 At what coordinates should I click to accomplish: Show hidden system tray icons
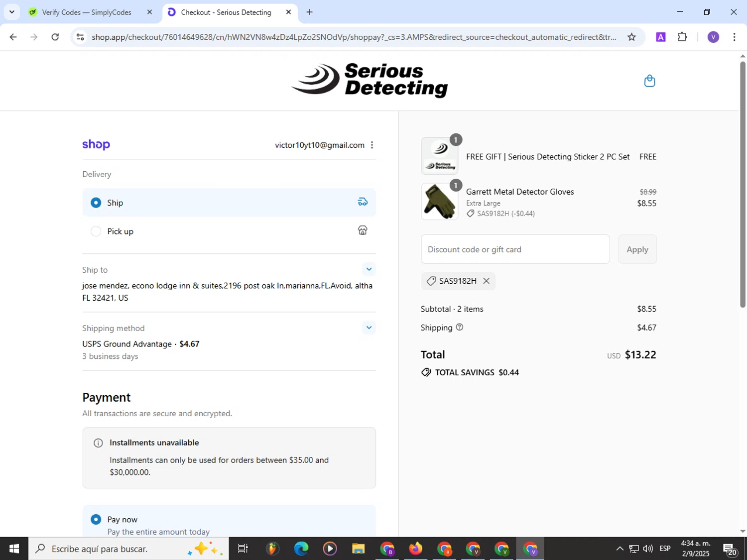click(x=620, y=549)
